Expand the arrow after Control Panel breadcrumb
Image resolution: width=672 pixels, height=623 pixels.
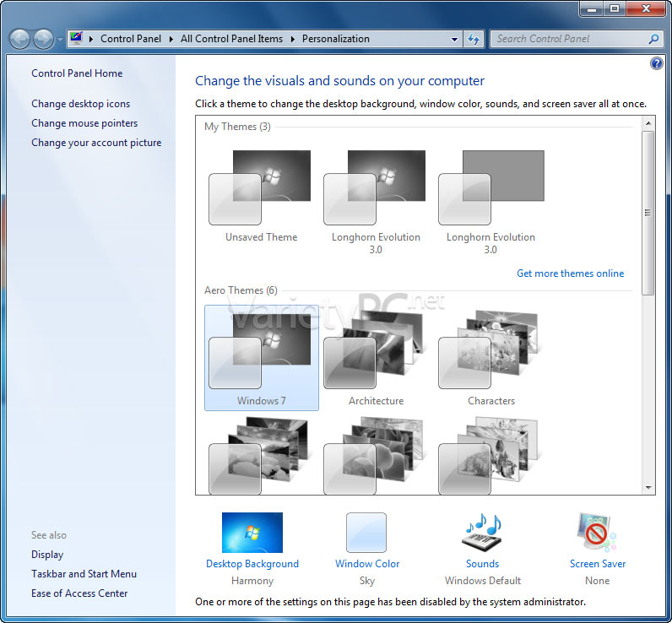click(171, 39)
